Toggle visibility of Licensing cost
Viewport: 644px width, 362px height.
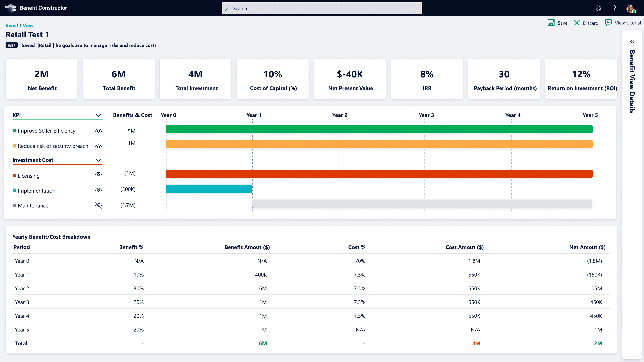[98, 174]
